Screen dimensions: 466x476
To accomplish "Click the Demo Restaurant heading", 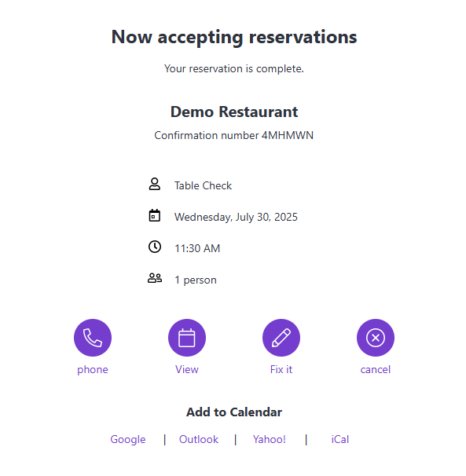I will click(234, 112).
